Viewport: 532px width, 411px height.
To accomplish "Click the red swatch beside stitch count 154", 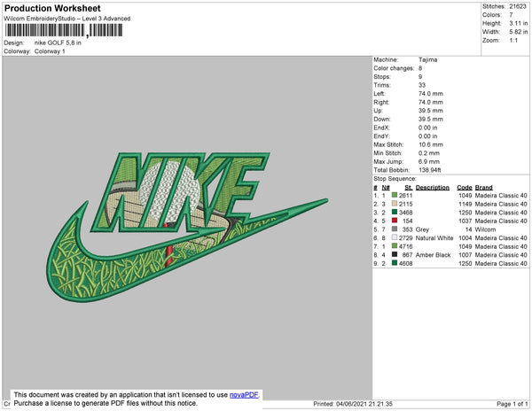I will (395, 221).
